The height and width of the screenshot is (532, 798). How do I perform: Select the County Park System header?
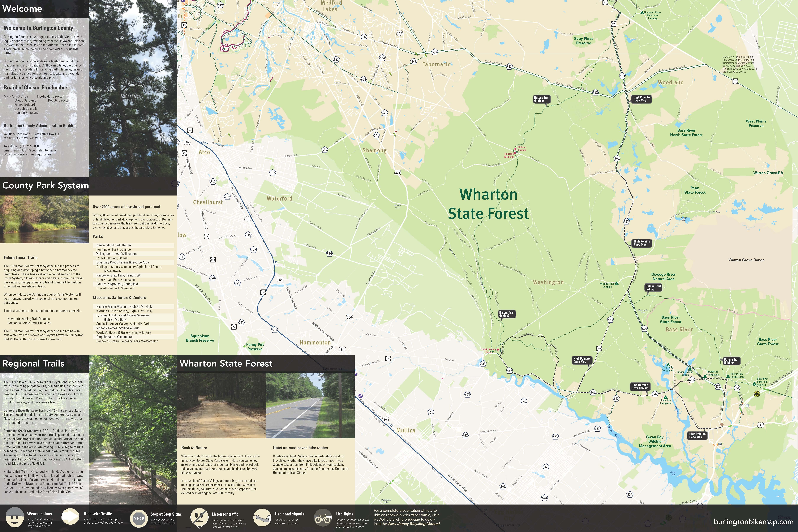(x=46, y=185)
